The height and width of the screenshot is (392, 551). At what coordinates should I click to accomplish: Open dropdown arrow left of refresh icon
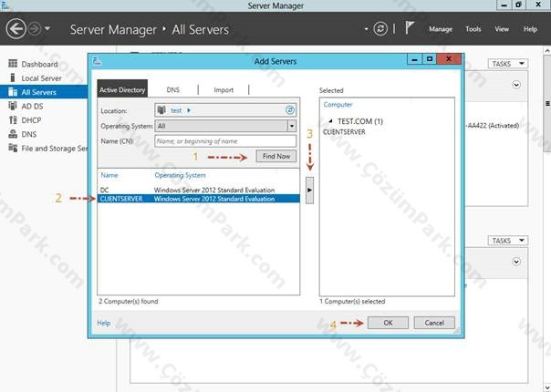(x=366, y=29)
